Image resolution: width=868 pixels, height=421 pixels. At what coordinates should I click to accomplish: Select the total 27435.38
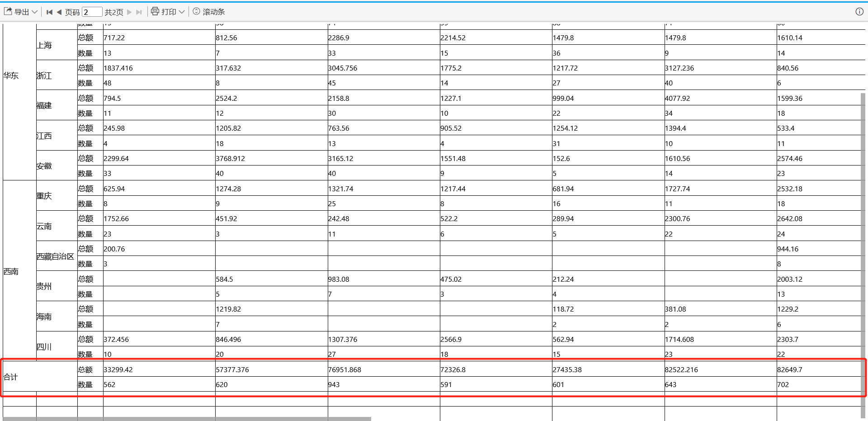coord(567,370)
